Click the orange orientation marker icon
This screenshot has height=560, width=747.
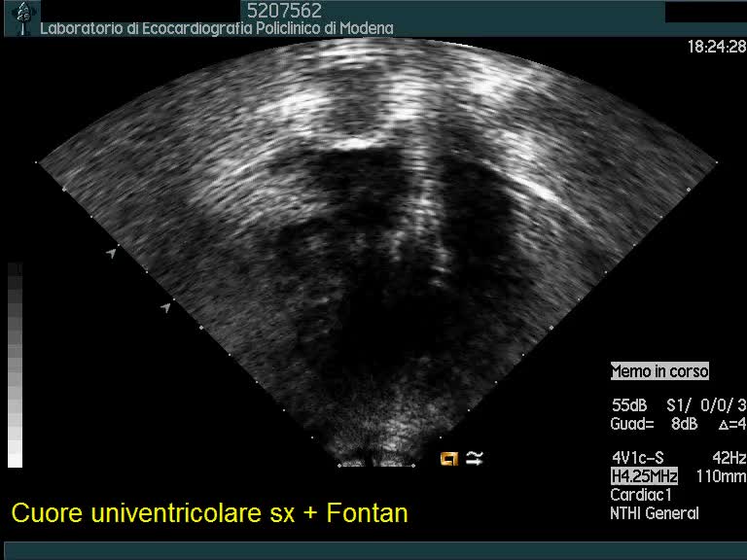(x=449, y=458)
